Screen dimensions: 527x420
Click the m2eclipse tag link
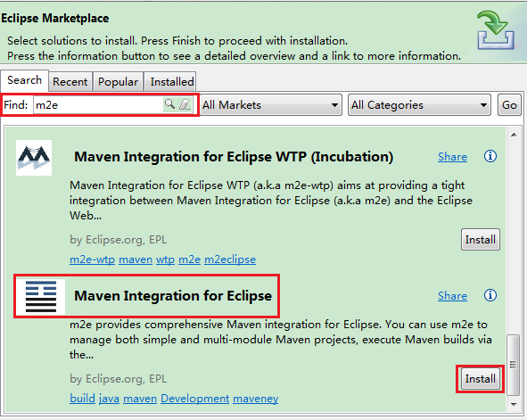pos(230,259)
